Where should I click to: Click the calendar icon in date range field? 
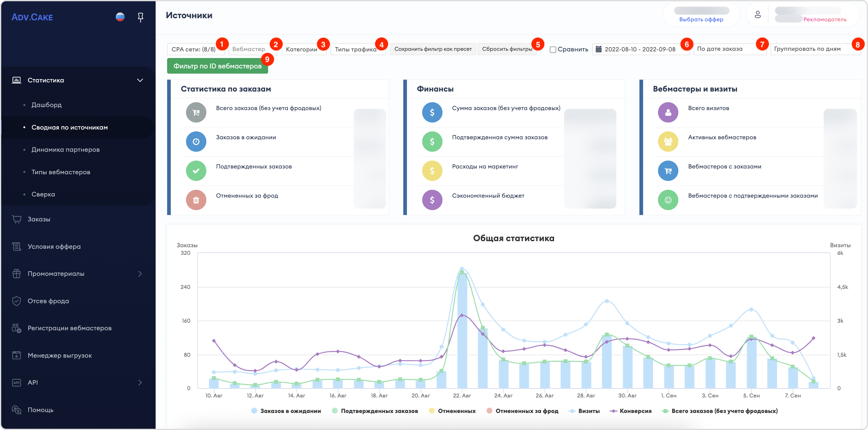[x=598, y=49]
